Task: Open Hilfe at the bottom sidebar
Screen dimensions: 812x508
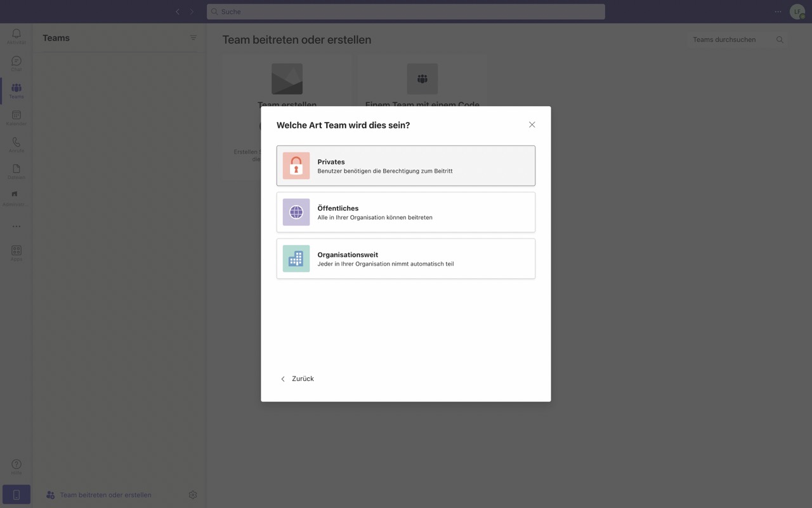Action: (x=16, y=467)
